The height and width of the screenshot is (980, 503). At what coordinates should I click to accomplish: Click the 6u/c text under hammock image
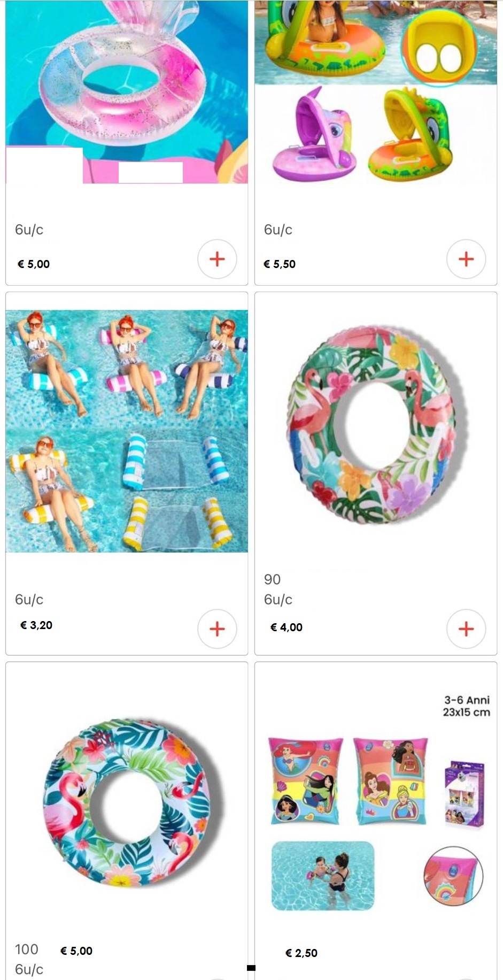point(29,600)
